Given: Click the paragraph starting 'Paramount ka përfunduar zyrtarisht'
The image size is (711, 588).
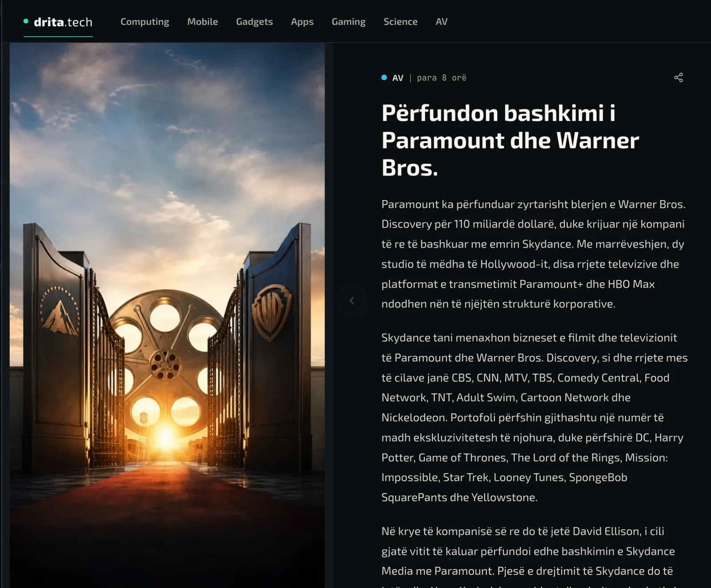Looking at the screenshot, I should tap(533, 254).
